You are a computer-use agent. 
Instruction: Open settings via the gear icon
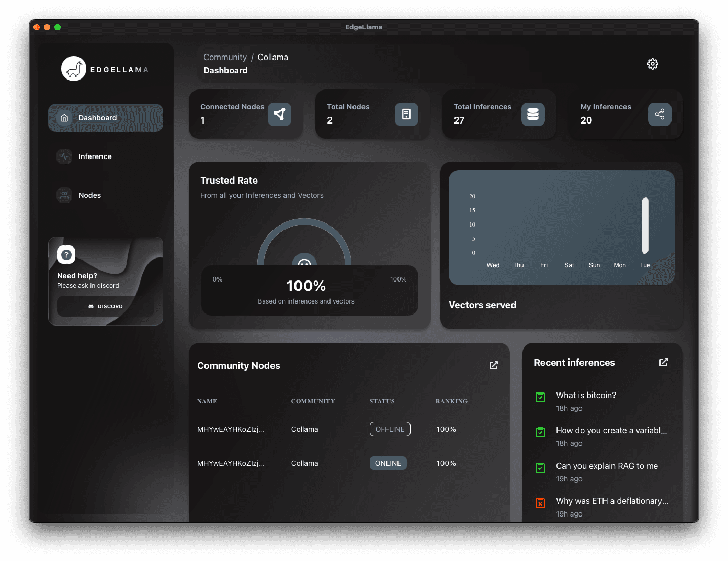pyautogui.click(x=652, y=64)
